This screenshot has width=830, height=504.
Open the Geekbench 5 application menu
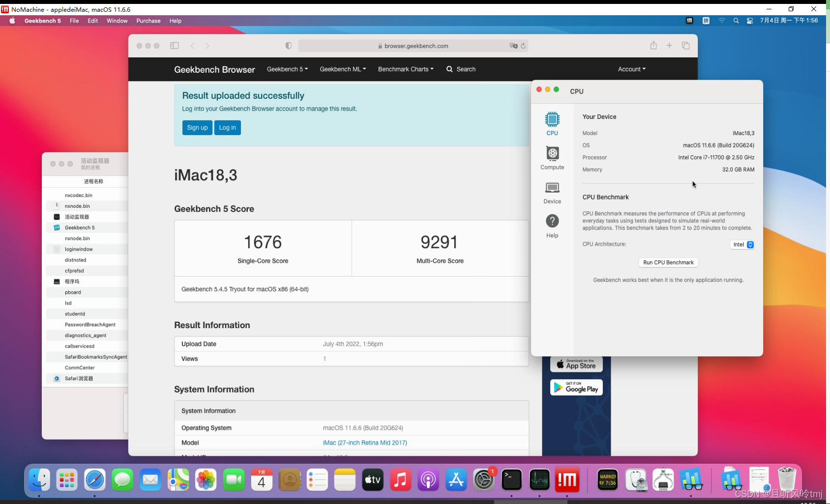[x=43, y=21]
